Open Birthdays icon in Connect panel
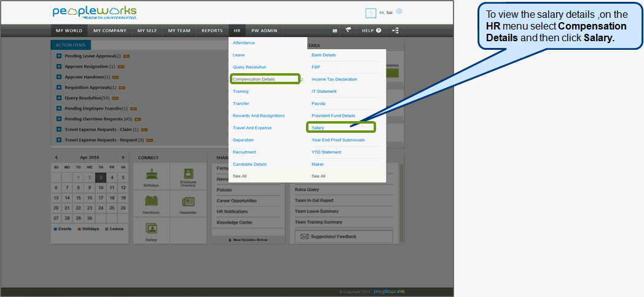This screenshot has height=297, width=644. click(x=151, y=175)
